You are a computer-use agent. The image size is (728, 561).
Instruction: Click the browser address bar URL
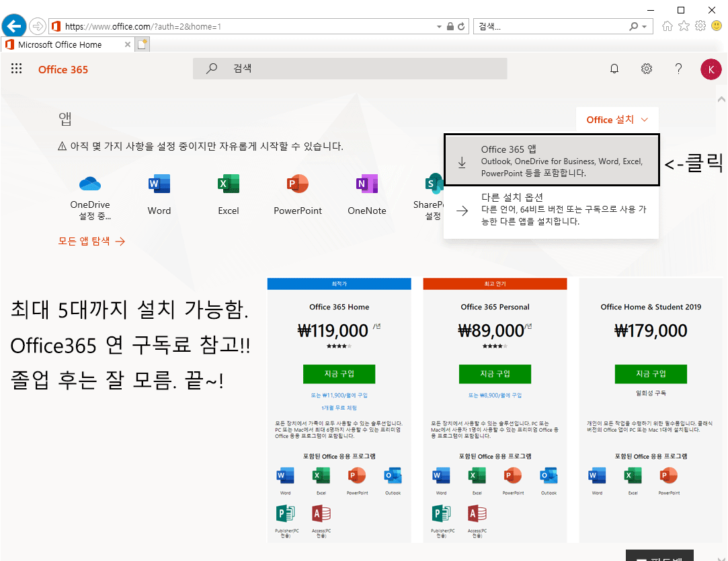[x=143, y=26]
